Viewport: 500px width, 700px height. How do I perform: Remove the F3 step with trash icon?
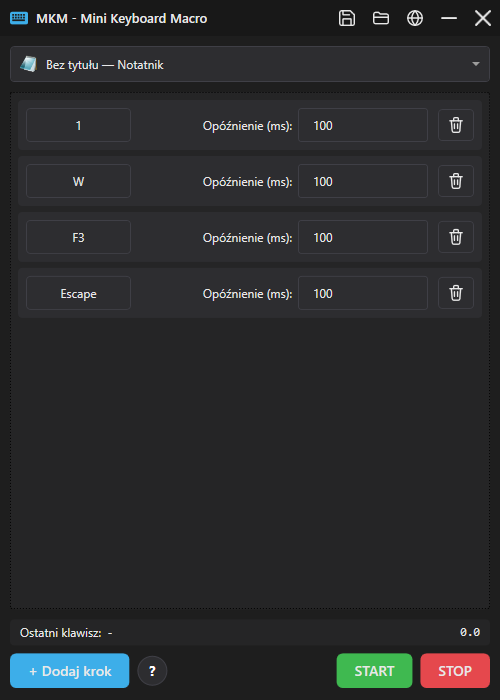(x=456, y=237)
